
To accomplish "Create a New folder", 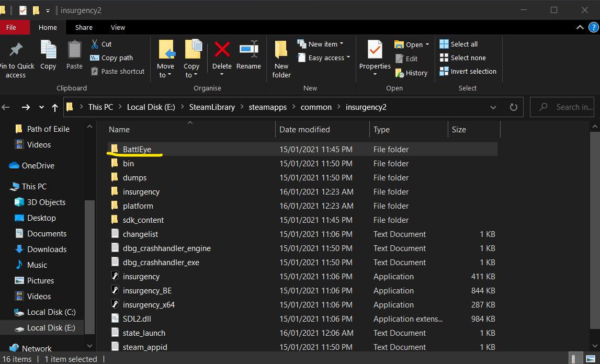I will pyautogui.click(x=281, y=59).
